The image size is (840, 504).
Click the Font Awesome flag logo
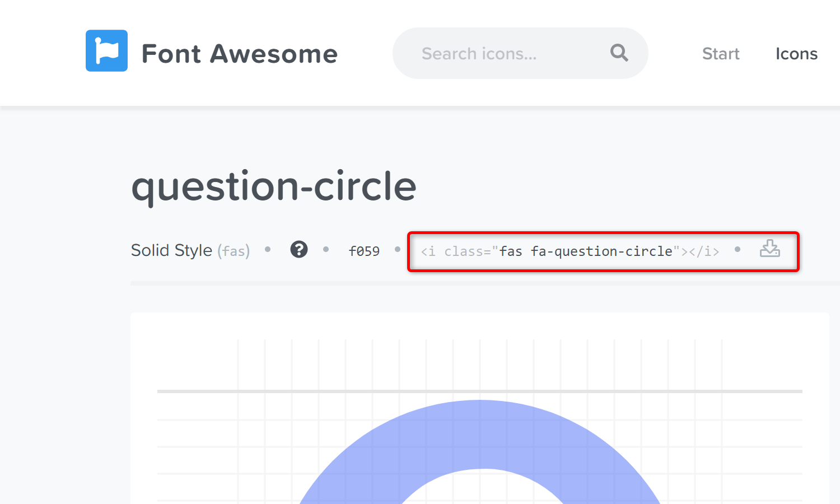tap(106, 50)
